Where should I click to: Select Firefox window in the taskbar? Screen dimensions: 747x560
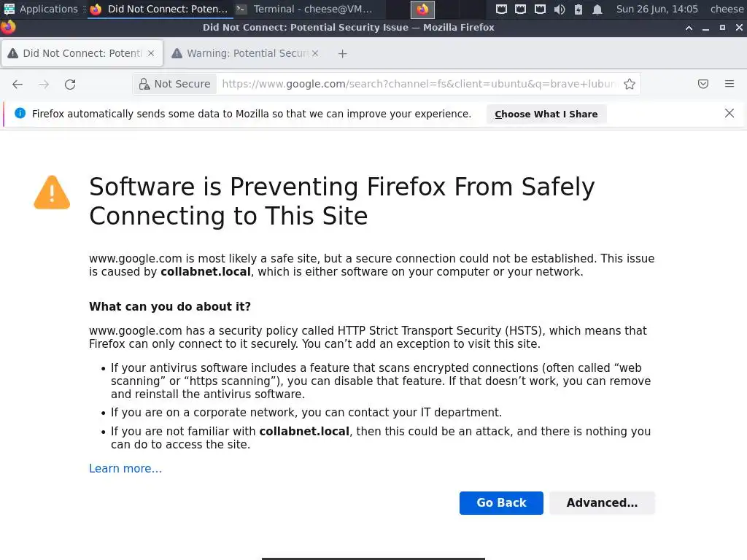158,9
